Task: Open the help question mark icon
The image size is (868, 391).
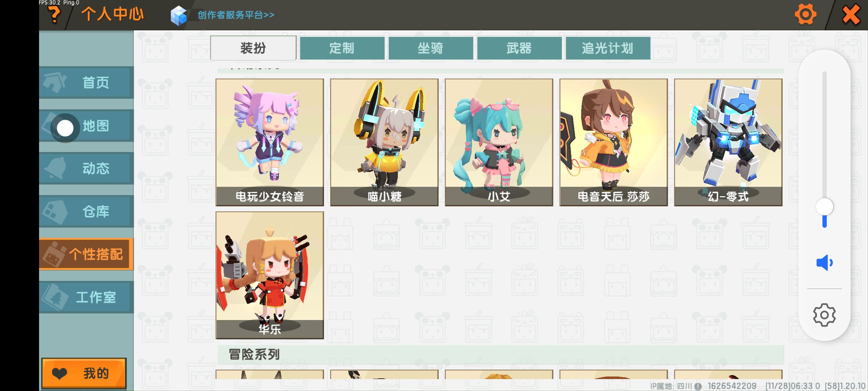Action: (54, 15)
